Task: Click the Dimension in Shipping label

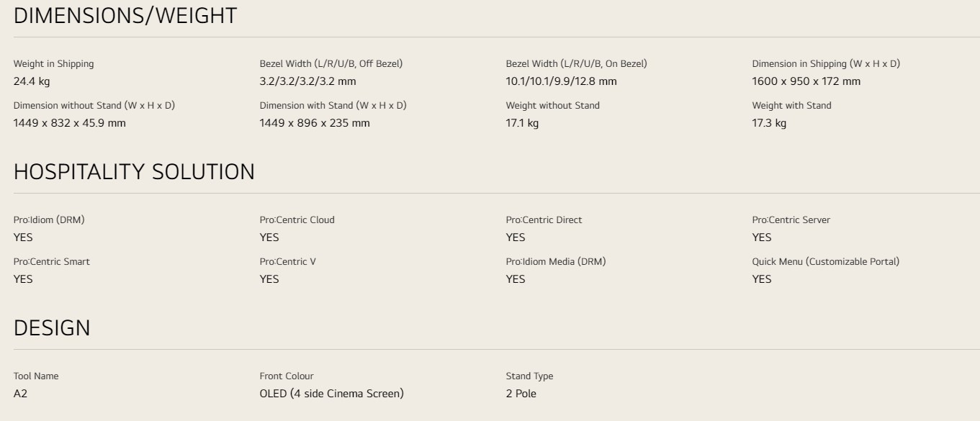Action: click(x=826, y=63)
